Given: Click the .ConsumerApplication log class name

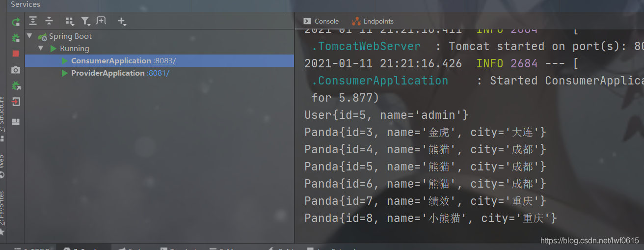Looking at the screenshot, I should click(x=380, y=81).
